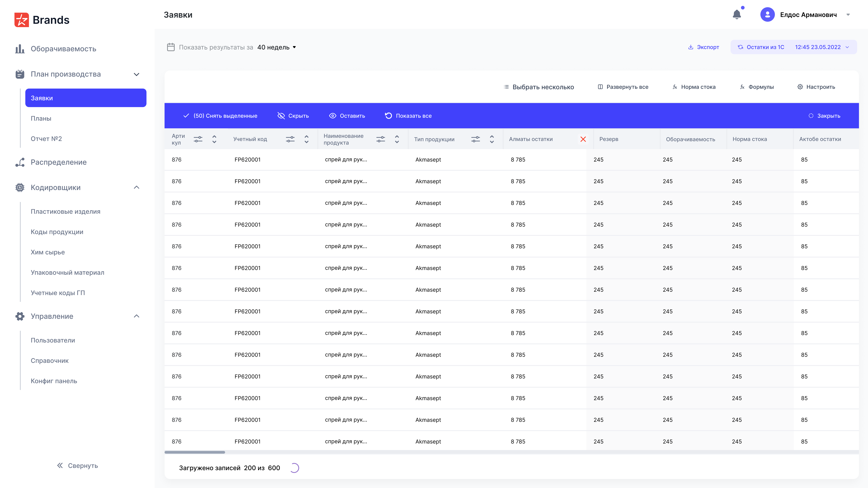This screenshot has width=868, height=488.
Task: Click the calendar icon beside results period
Action: [171, 47]
